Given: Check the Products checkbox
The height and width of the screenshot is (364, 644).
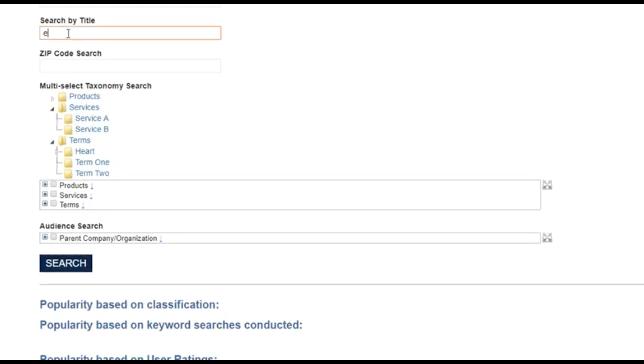Looking at the screenshot, I should 54,184.
